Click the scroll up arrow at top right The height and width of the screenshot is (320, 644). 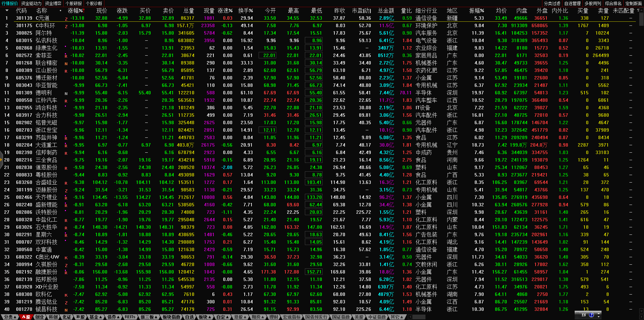[641, 10]
